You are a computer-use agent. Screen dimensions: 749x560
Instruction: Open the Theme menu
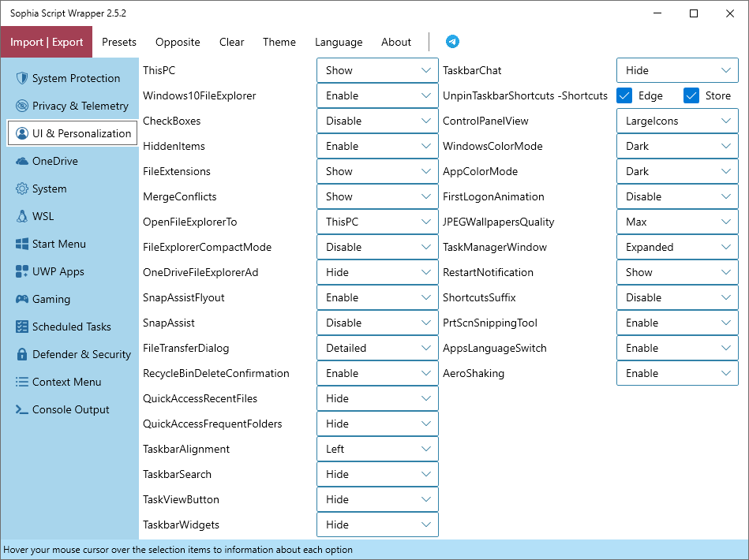279,42
